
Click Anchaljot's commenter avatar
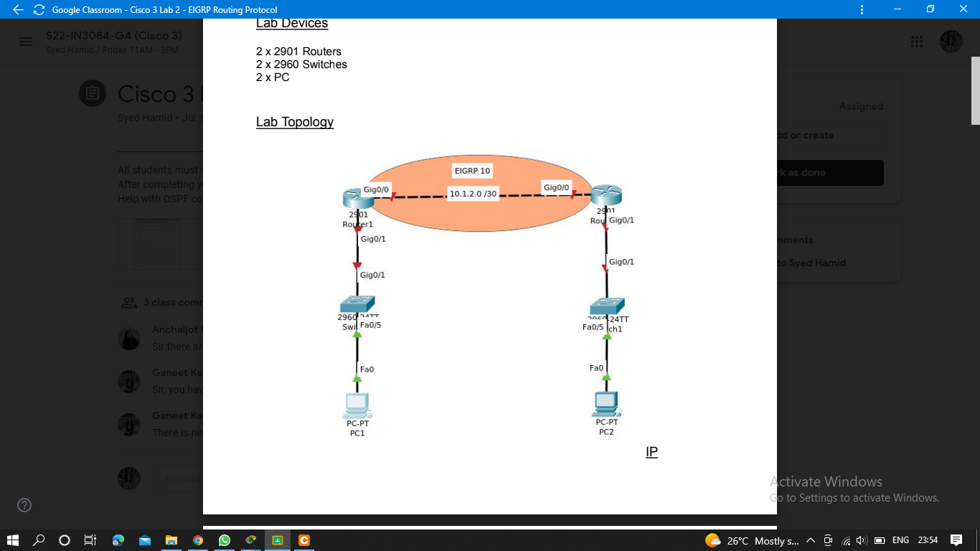tap(129, 338)
